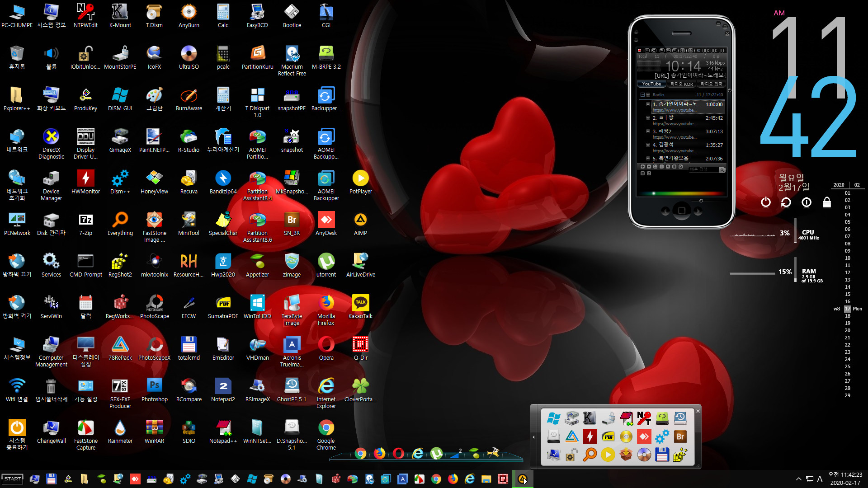Open R-Studio desktop icon
Image resolution: width=868 pixels, height=488 pixels.
tap(189, 141)
